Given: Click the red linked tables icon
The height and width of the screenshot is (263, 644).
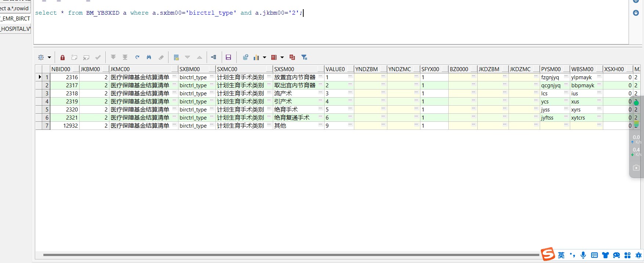Looking at the screenshot, I should 292,57.
